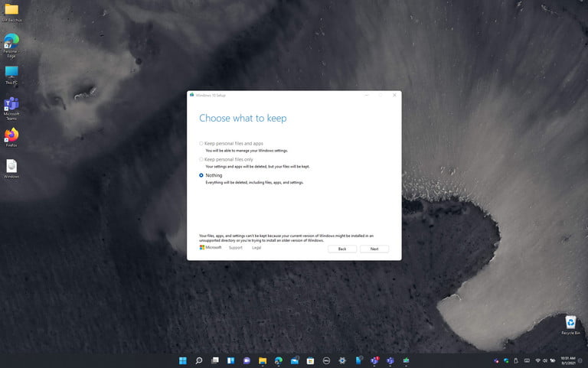
Task: Select the Windows file on desktop
Action: [11, 169]
